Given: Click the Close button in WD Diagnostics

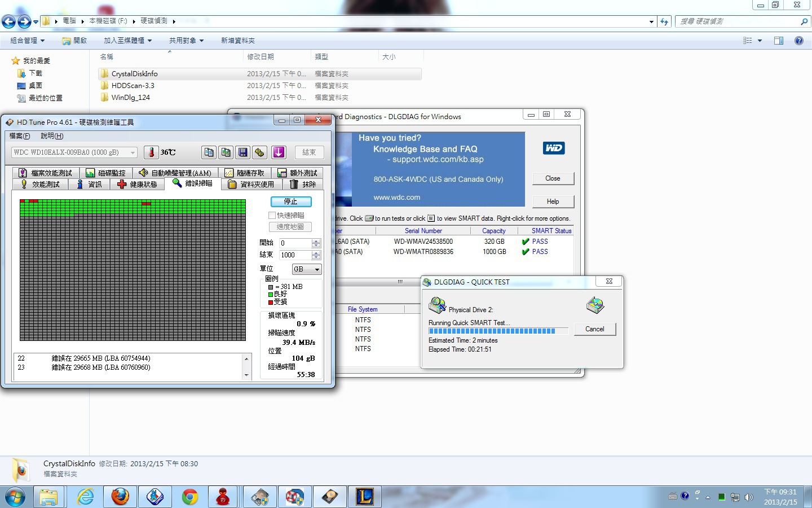Looking at the screenshot, I should 553,178.
